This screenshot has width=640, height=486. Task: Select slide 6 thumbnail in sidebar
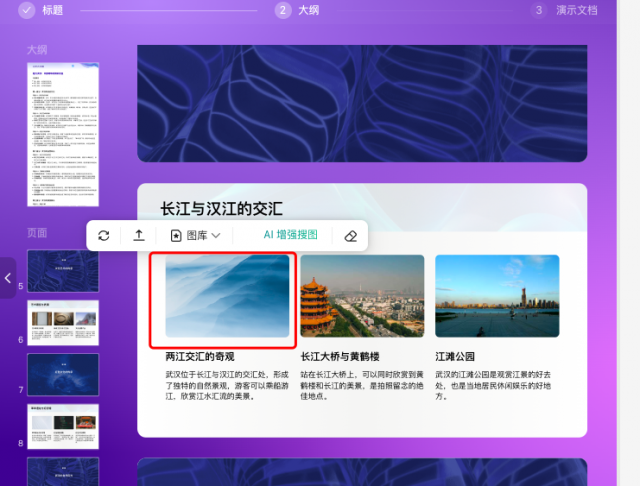(x=63, y=322)
